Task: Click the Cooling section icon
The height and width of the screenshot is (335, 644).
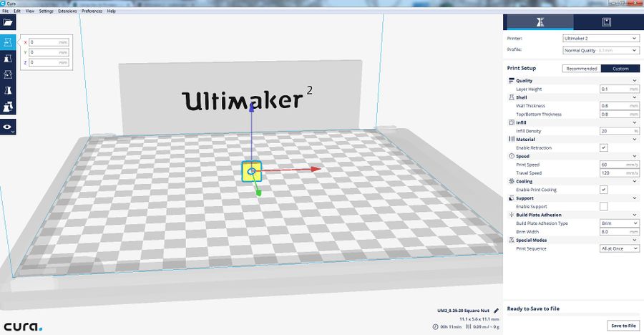Action: (512, 181)
